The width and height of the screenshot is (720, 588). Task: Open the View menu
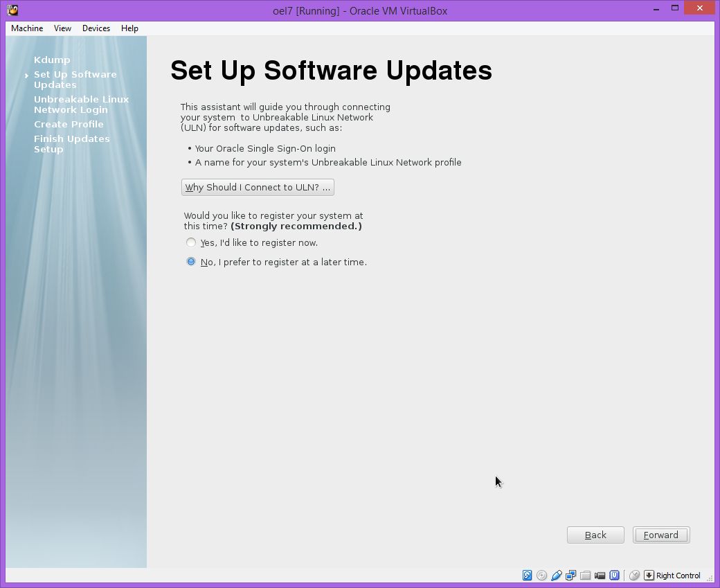[62, 28]
